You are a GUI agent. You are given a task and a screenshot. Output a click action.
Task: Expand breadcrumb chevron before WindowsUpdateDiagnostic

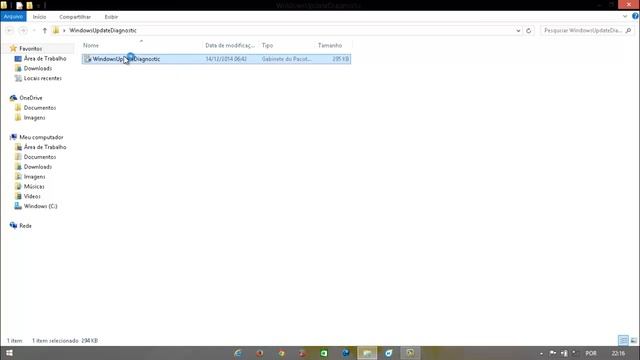point(64,31)
